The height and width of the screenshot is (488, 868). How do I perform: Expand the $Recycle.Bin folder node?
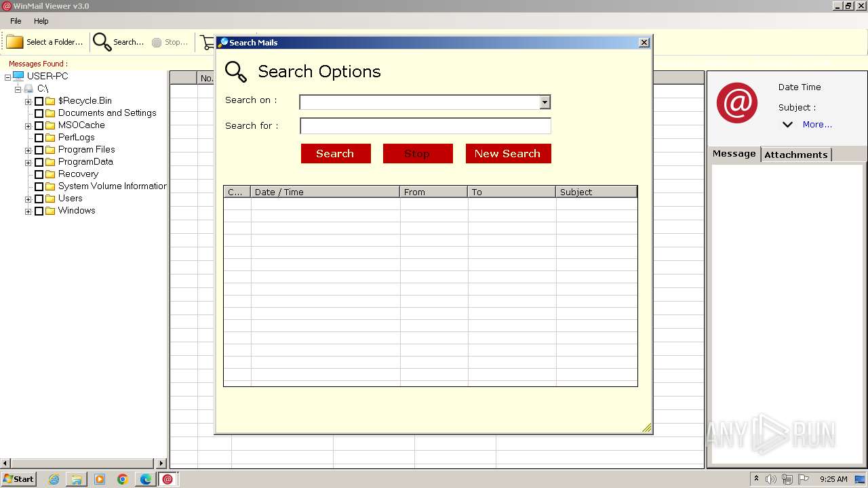[x=28, y=102]
